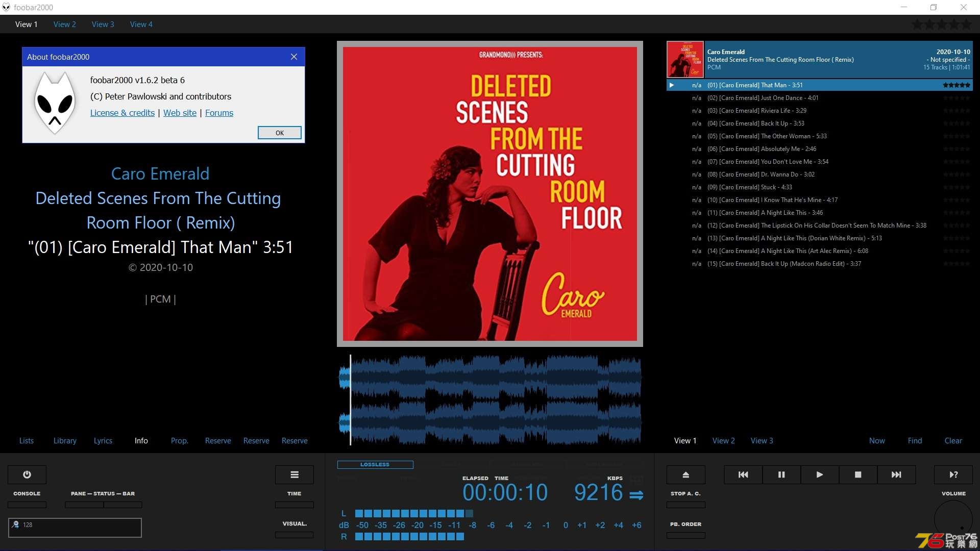Image resolution: width=980 pixels, height=551 pixels.
Task: Set rating with stars next to Just One Dance
Action: click(x=957, y=98)
